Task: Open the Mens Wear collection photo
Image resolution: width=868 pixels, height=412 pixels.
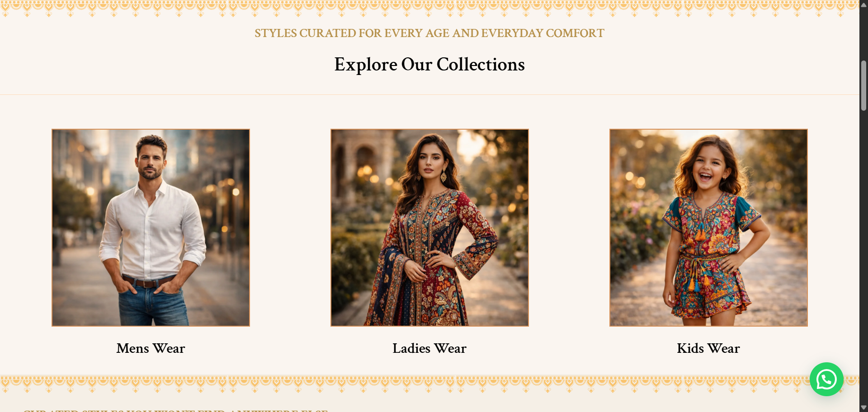Action: pyautogui.click(x=151, y=228)
